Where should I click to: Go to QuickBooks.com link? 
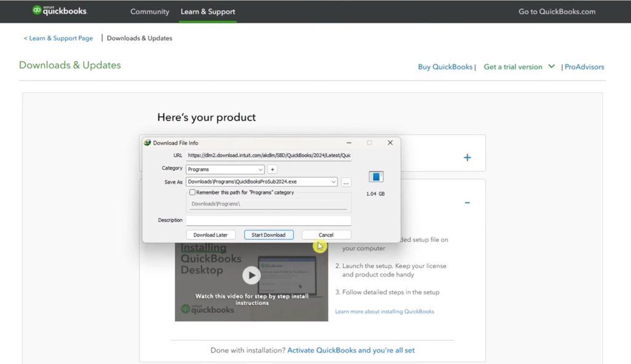pyautogui.click(x=556, y=12)
